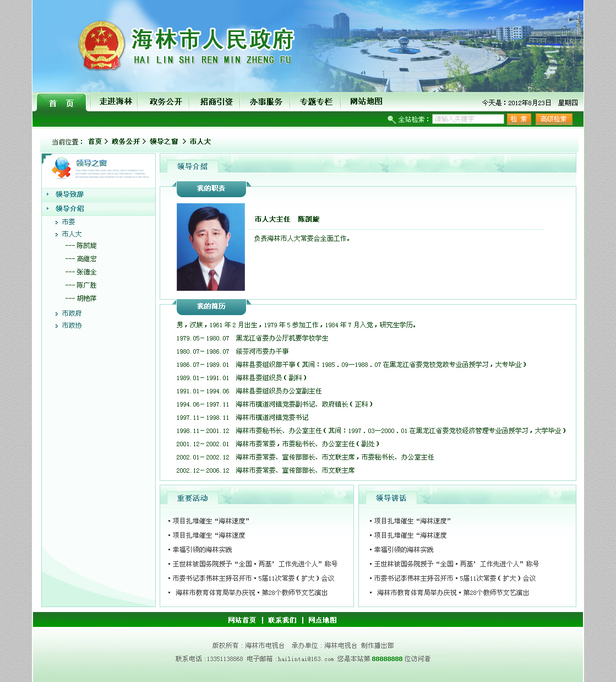The image size is (616, 682).
Task: Select 市政府 in sidebar tree
Action: pyautogui.click(x=72, y=313)
